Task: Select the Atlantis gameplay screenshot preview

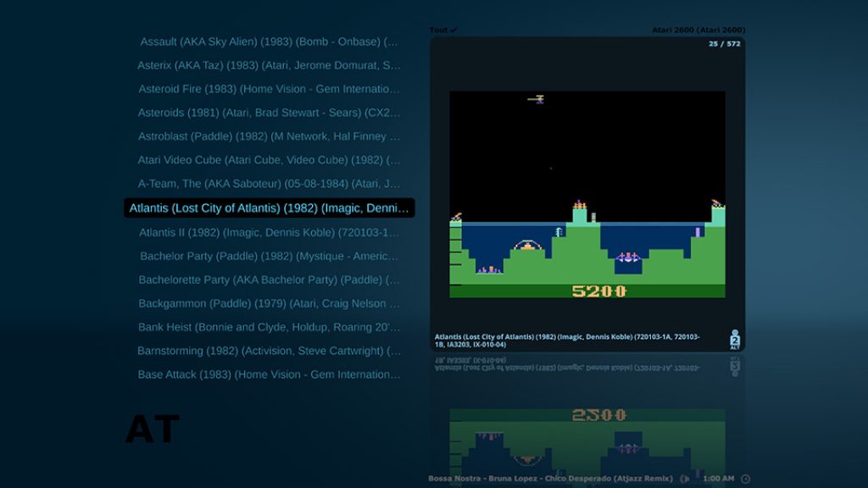Action: pos(587,194)
